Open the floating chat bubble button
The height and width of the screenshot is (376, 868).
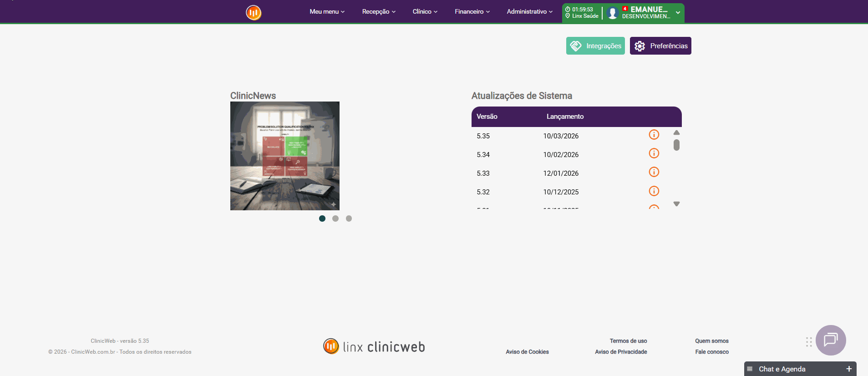[831, 340]
